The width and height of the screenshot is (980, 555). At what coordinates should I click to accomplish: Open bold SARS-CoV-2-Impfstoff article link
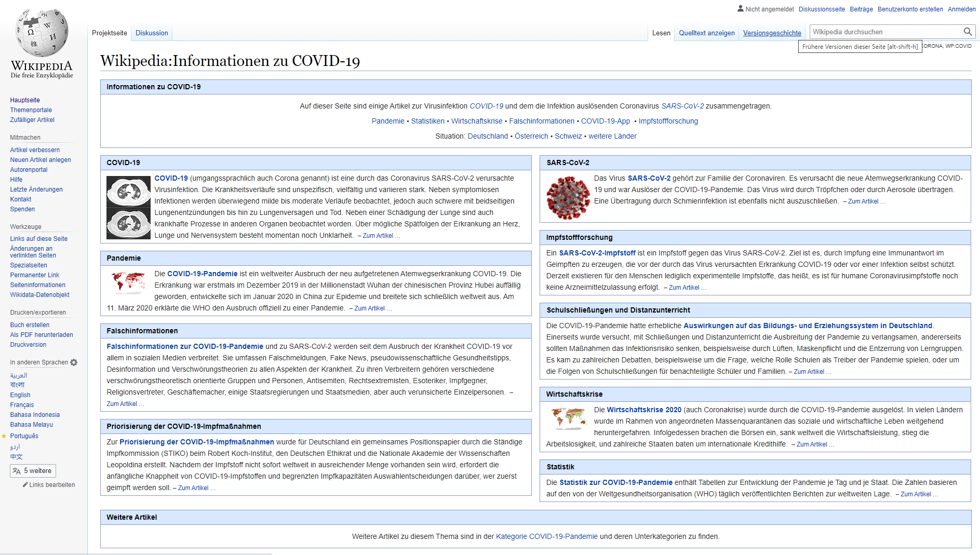597,253
